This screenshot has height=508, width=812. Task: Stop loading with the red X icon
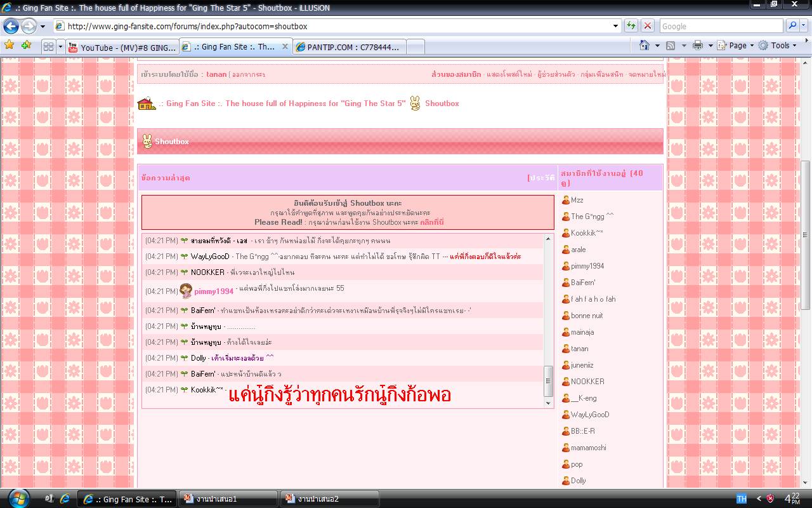coord(648,26)
